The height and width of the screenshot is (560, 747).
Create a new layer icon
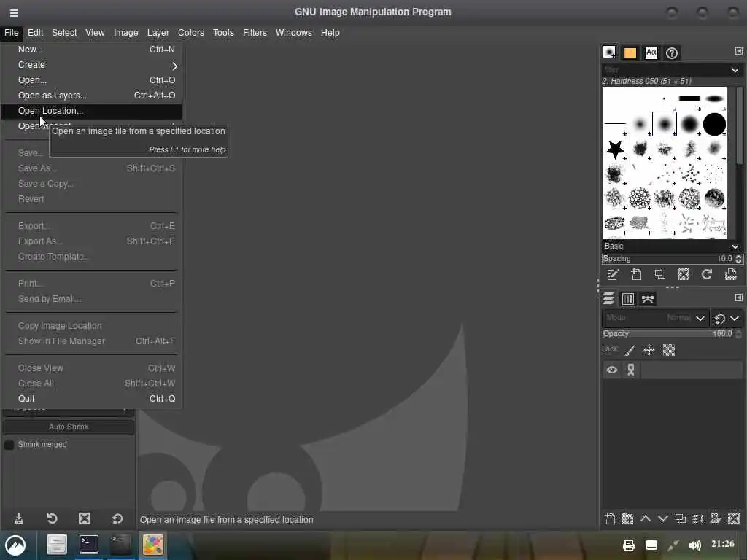pyautogui.click(x=610, y=518)
